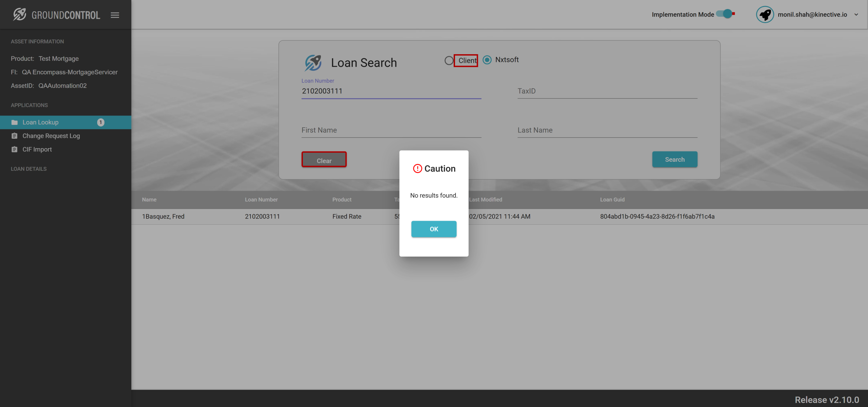Toggle the hamburger sidebar menu icon
Screen dimensions: 868x407
(x=115, y=15)
